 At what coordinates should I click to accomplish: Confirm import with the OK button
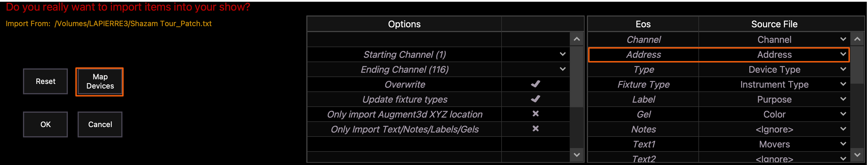(45, 124)
